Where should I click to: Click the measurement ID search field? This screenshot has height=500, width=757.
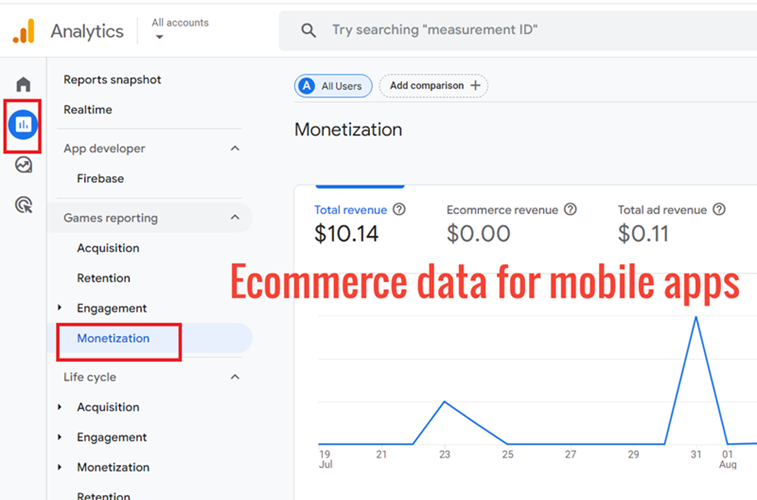tap(518, 30)
